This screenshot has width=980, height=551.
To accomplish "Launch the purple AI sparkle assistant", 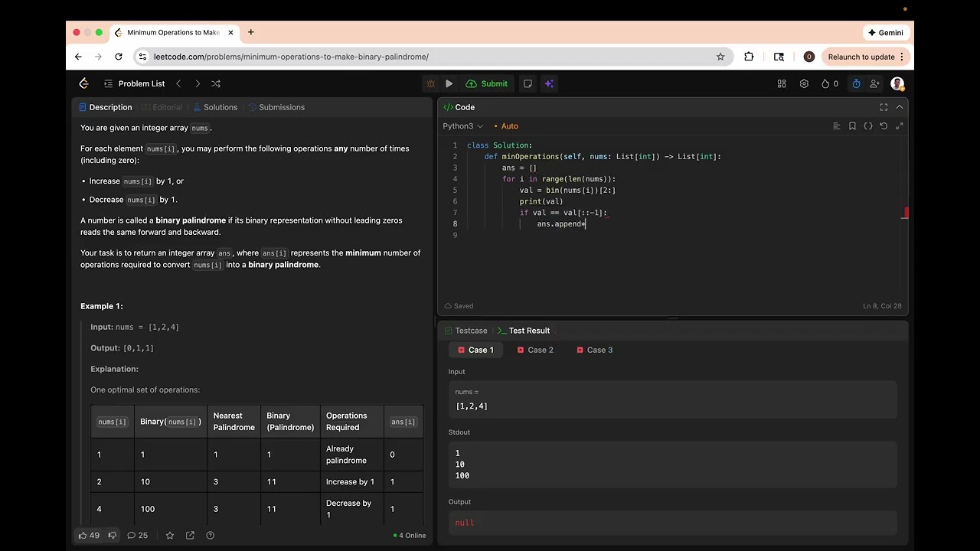I will (549, 83).
